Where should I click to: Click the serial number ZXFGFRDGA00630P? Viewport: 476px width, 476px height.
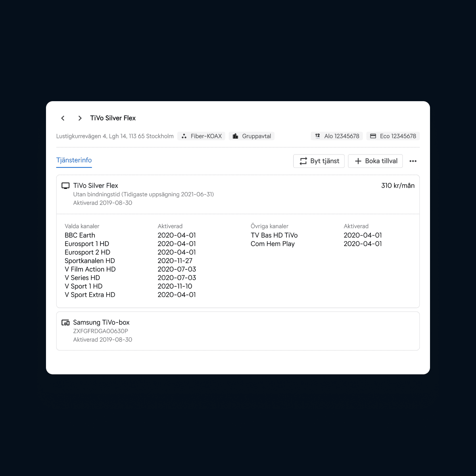coord(101,331)
